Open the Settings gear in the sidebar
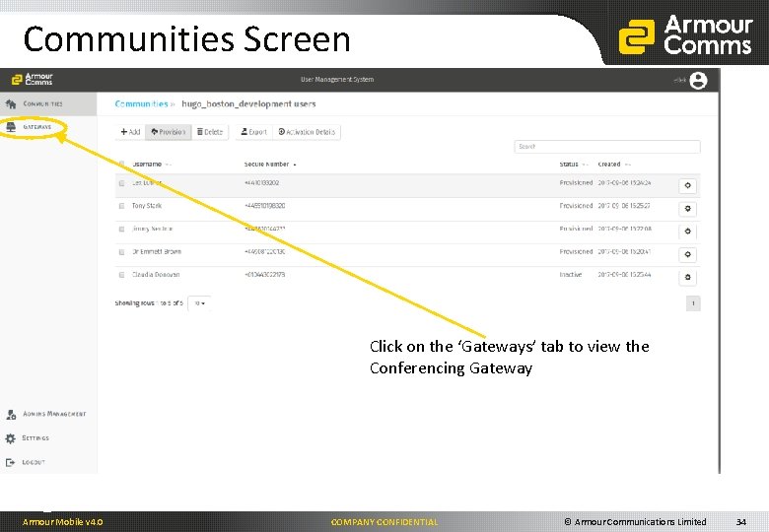Image resolution: width=769 pixels, height=532 pixels. point(10,438)
